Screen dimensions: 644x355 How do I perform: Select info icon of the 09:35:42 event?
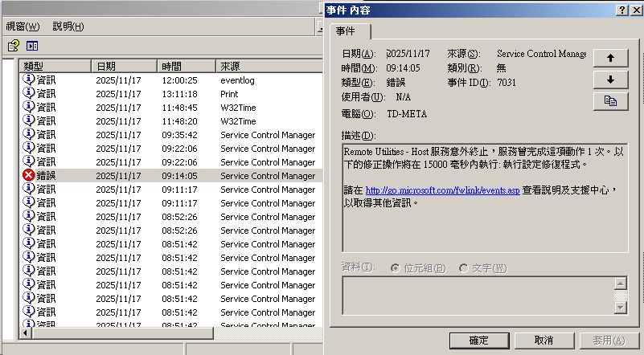tap(28, 134)
